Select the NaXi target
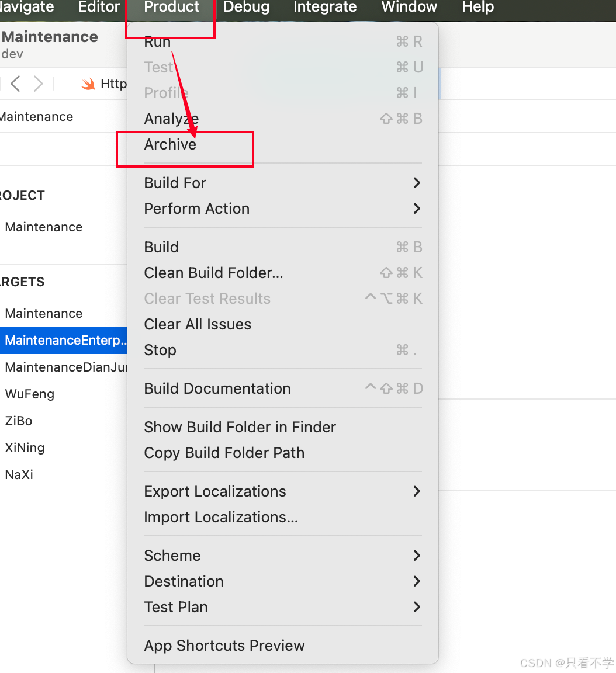This screenshot has width=616, height=673. [x=19, y=475]
